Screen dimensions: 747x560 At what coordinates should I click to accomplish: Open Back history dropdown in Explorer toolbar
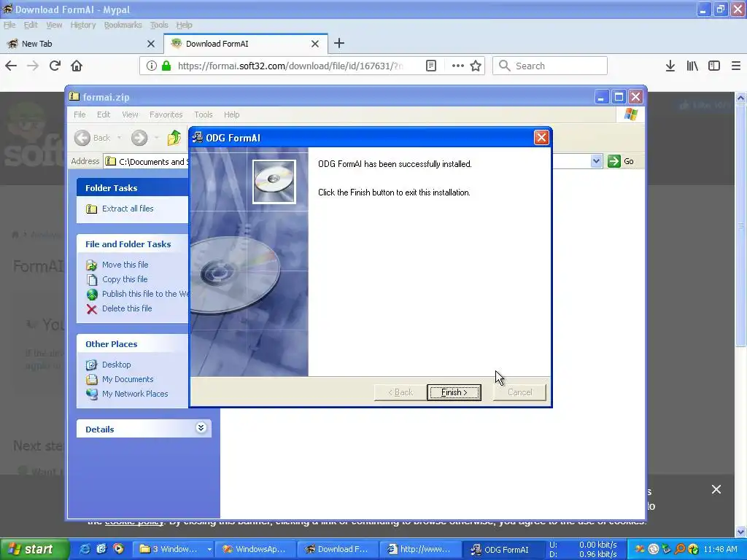pyautogui.click(x=119, y=138)
